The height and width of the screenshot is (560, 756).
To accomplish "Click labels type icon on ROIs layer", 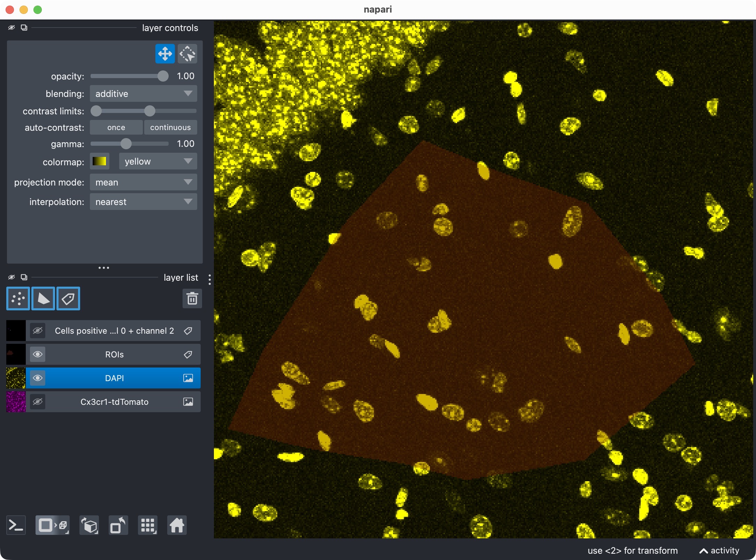I will click(188, 355).
